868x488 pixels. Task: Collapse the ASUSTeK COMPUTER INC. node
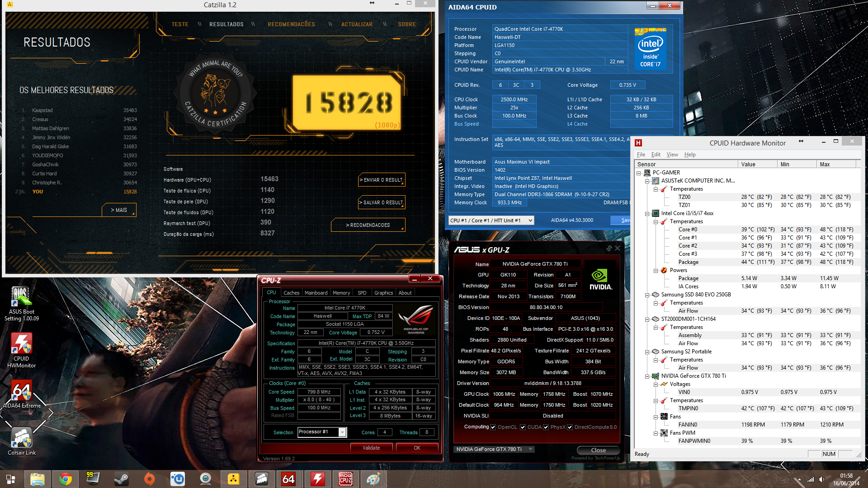tap(647, 181)
